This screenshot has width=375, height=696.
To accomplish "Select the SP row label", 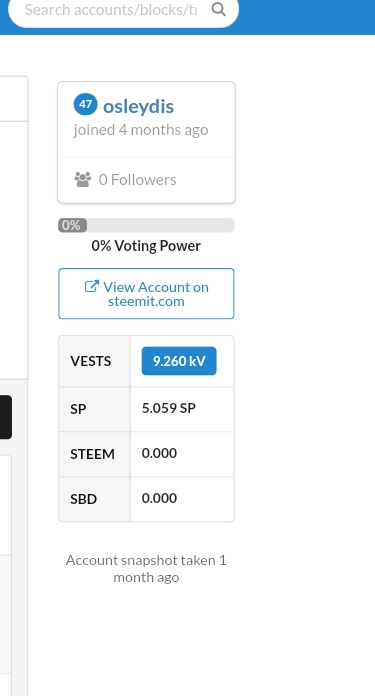I will (x=78, y=409).
